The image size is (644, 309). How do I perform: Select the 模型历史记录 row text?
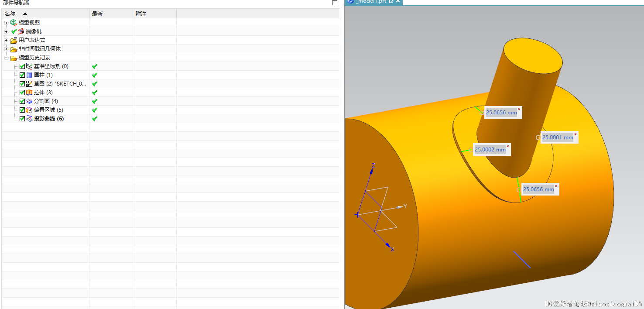[34, 58]
